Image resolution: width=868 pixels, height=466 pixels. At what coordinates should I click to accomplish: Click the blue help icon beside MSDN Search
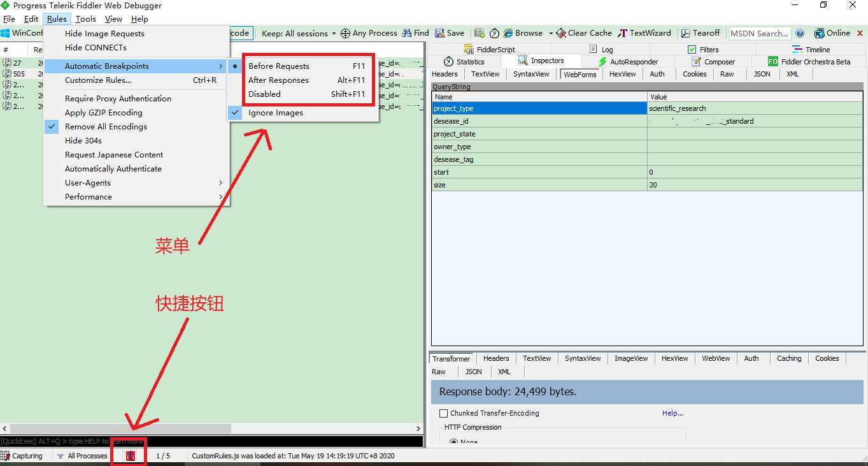click(800, 33)
